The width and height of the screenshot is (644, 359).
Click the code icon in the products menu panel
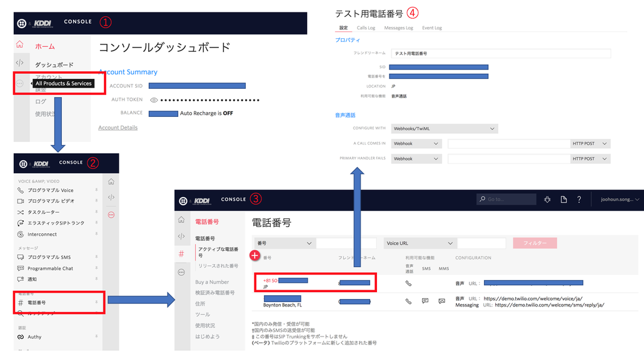[x=111, y=197]
